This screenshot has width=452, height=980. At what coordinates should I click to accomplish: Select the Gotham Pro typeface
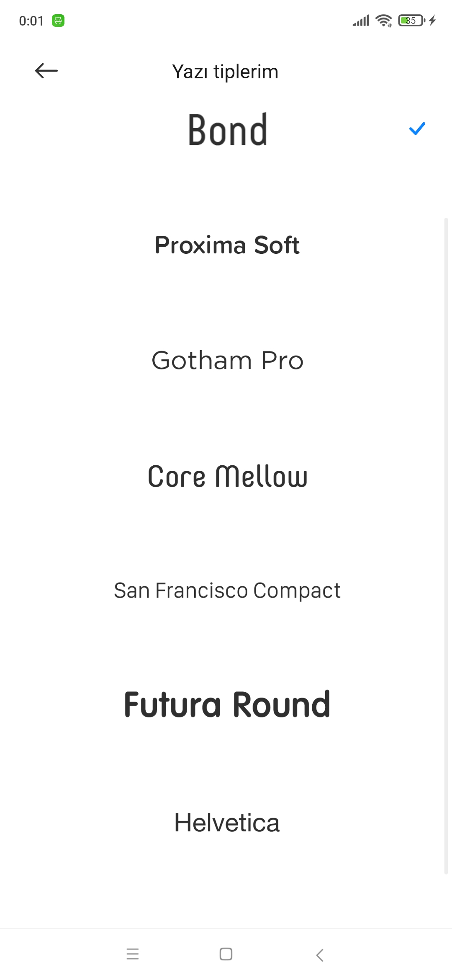[x=227, y=360]
